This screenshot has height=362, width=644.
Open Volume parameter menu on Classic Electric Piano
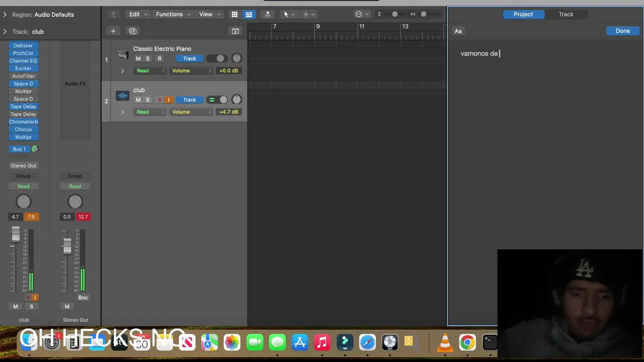point(191,71)
